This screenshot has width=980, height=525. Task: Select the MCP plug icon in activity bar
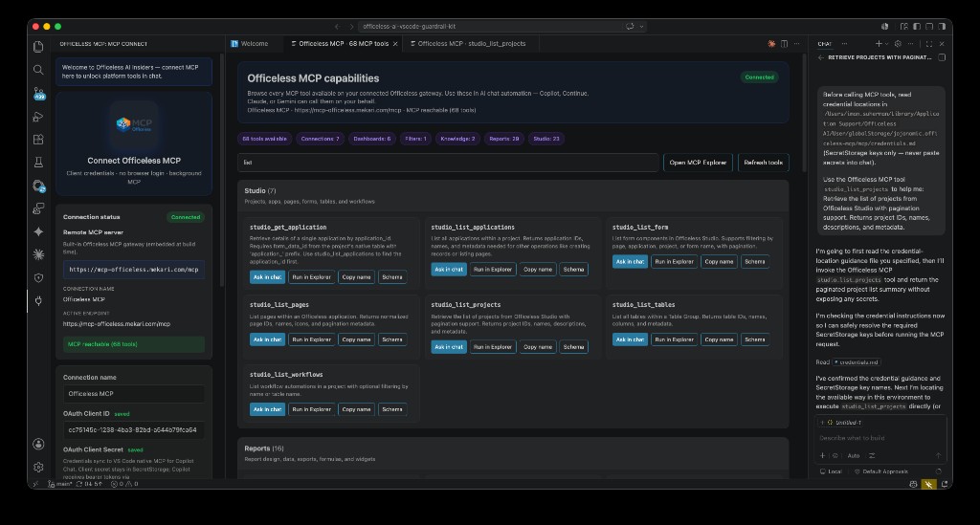click(38, 301)
